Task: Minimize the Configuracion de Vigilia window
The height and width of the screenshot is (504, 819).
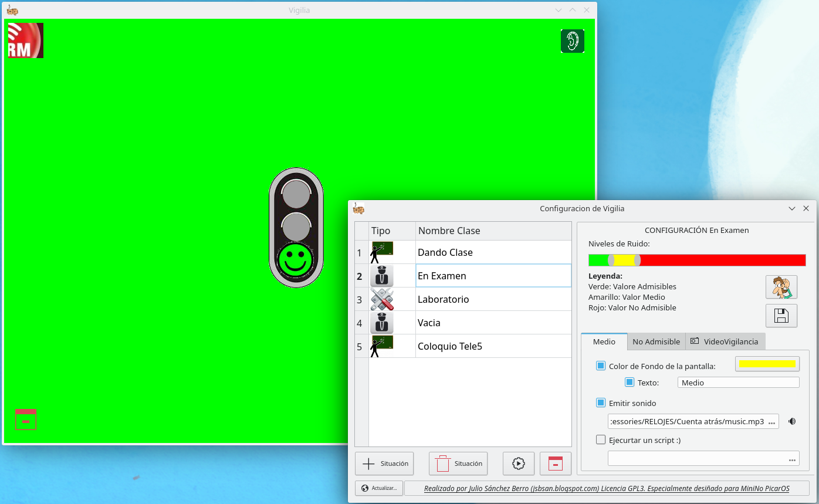Action: click(792, 208)
